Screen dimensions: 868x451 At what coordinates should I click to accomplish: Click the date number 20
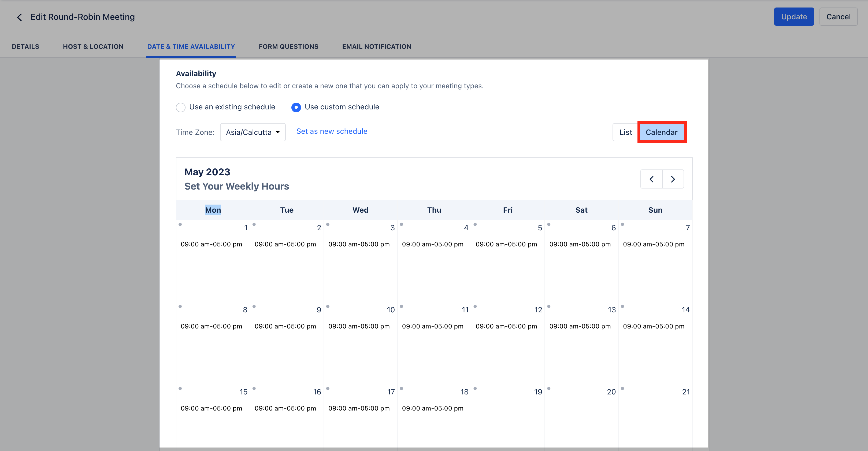611,392
